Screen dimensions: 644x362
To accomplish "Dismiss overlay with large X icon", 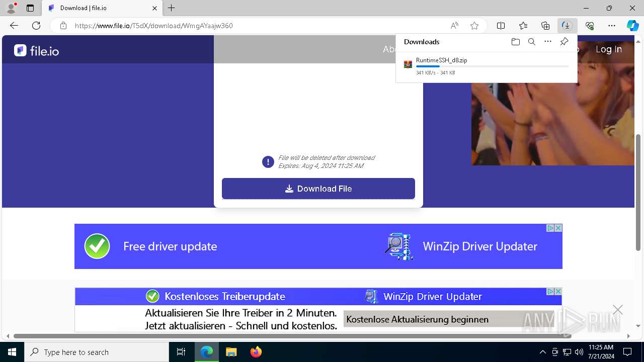I will click(x=618, y=310).
